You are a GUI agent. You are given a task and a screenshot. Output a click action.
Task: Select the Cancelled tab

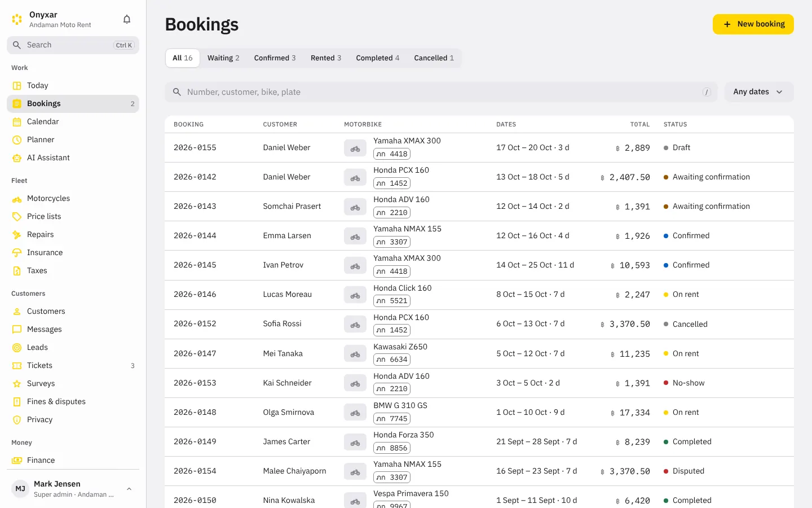click(434, 58)
